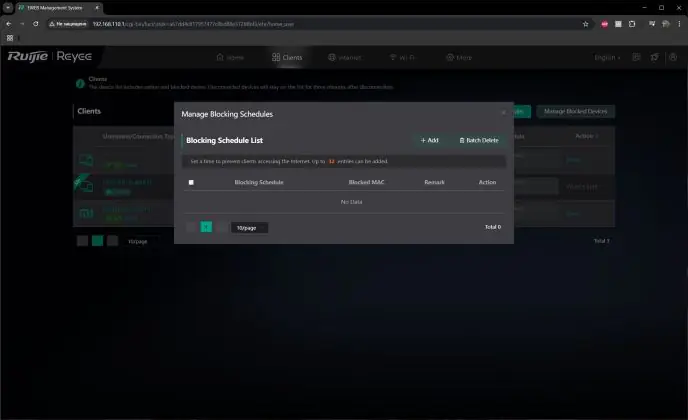
Task: Click the Remark column header
Action: [434, 182]
